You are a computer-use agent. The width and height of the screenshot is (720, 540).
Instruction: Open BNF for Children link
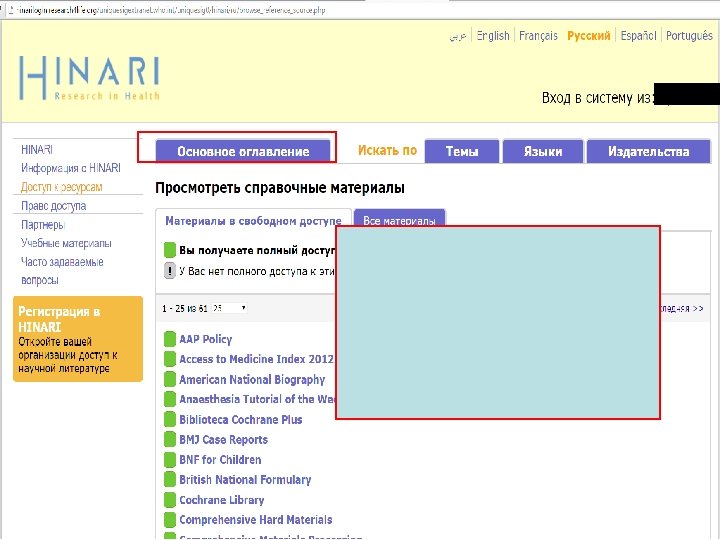tap(220, 460)
